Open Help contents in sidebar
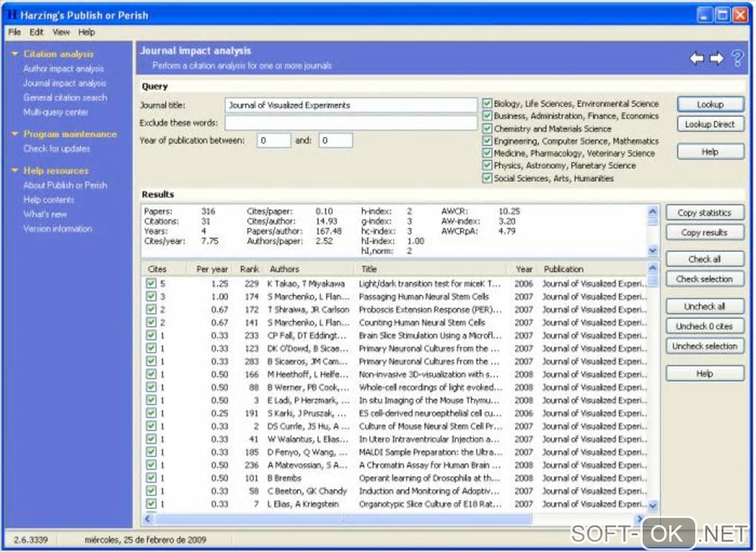Image resolution: width=756 pixels, height=552 pixels. [x=49, y=200]
